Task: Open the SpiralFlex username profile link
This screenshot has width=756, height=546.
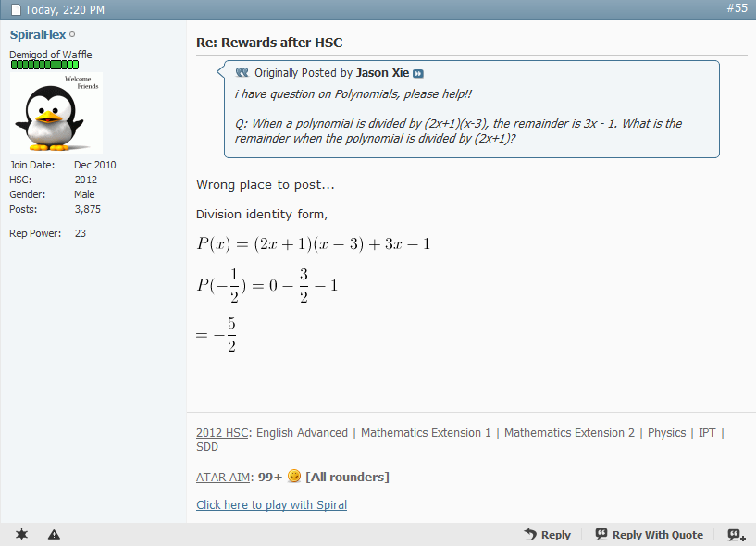Action: tap(38, 35)
